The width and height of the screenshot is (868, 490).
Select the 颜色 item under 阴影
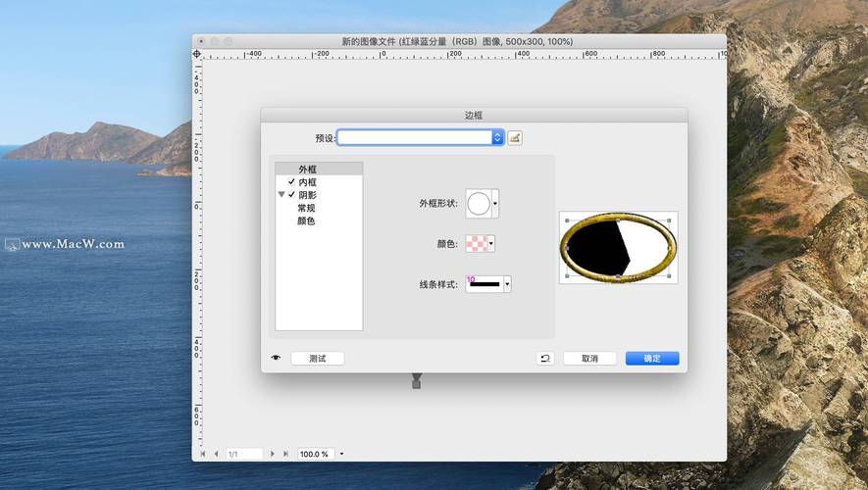click(x=306, y=220)
